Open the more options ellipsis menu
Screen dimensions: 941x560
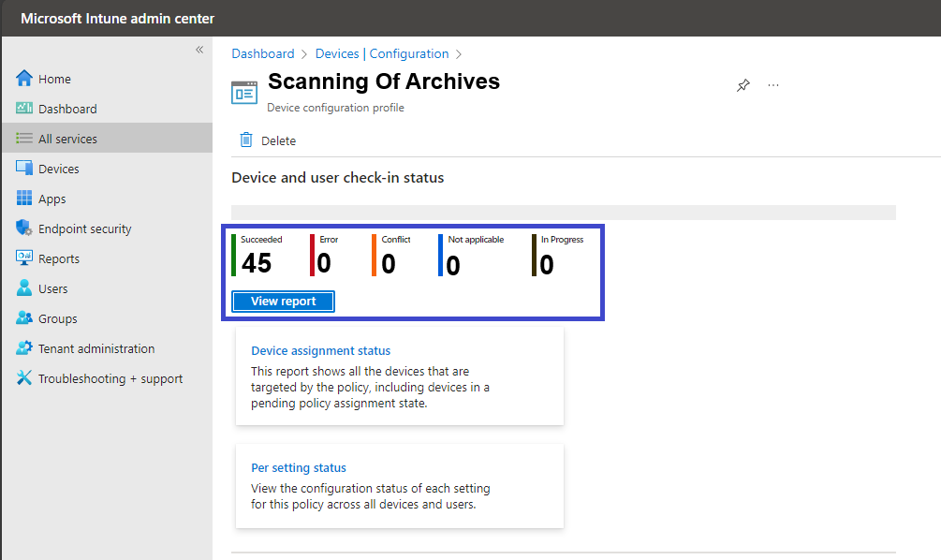click(x=773, y=85)
